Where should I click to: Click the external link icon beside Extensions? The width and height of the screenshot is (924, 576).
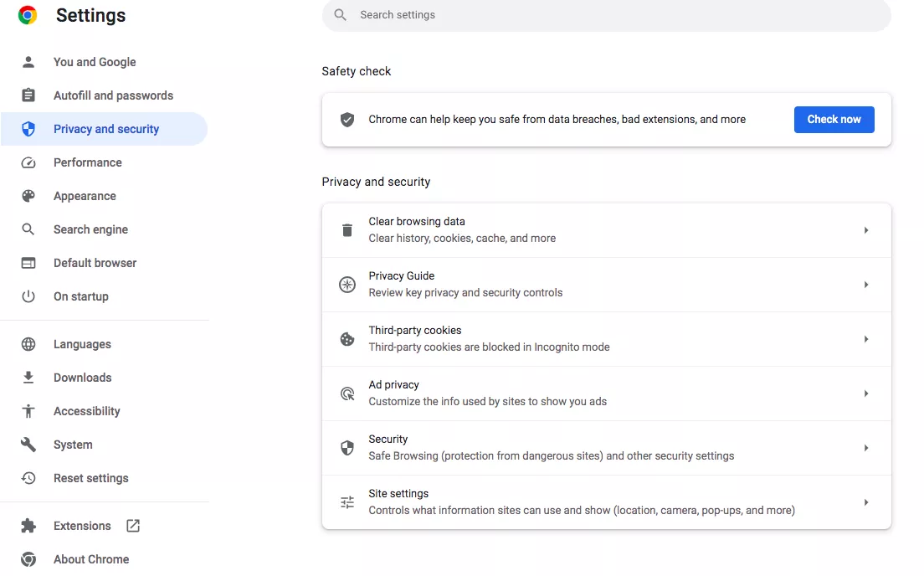[x=133, y=526]
